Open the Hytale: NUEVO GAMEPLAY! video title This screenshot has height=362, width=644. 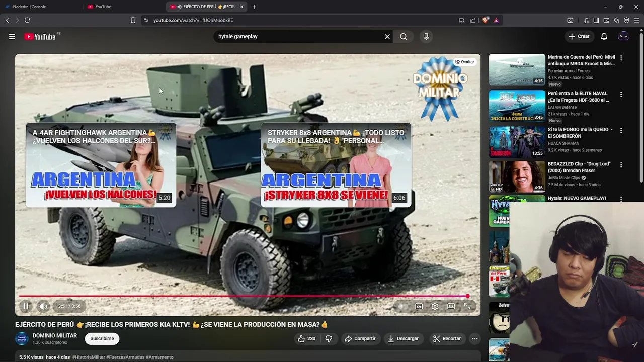coord(577,198)
